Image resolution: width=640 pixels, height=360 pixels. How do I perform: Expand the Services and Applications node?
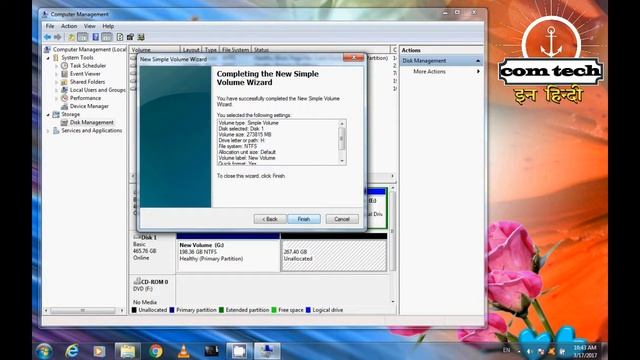coord(48,131)
